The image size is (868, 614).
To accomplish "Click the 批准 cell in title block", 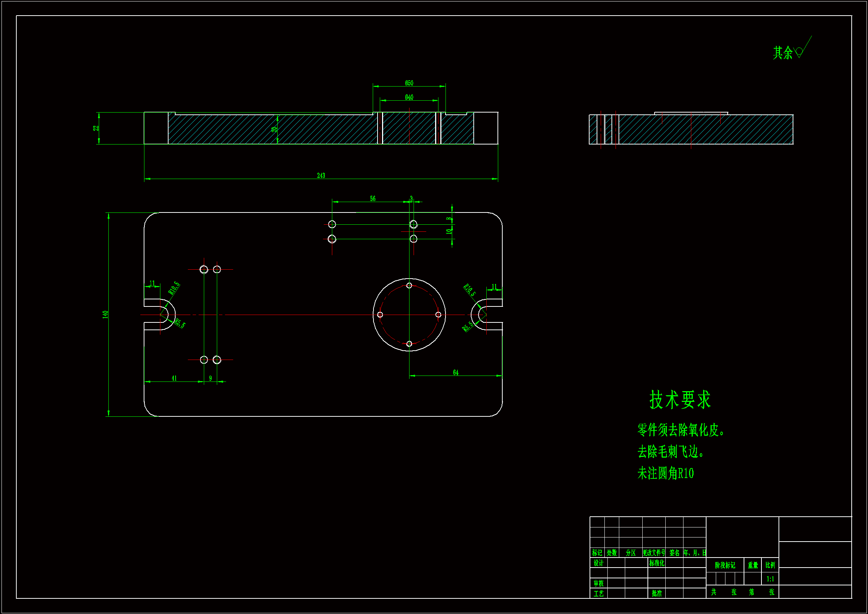I will [657, 594].
